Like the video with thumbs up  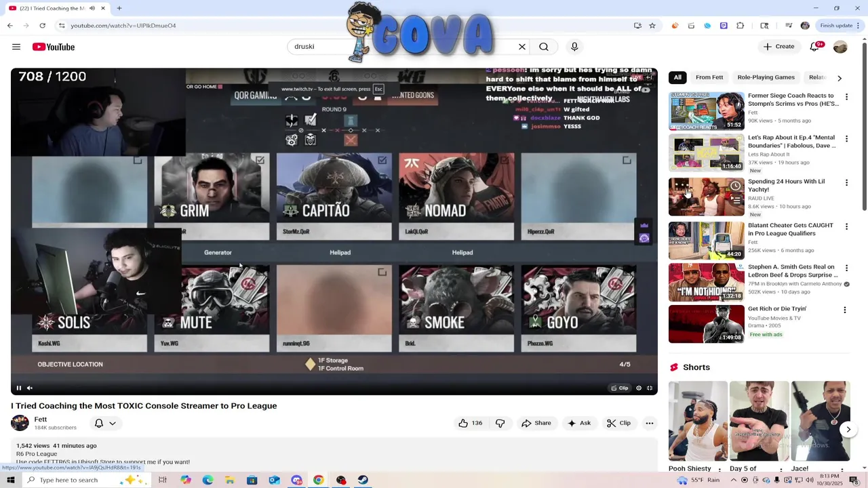470,423
